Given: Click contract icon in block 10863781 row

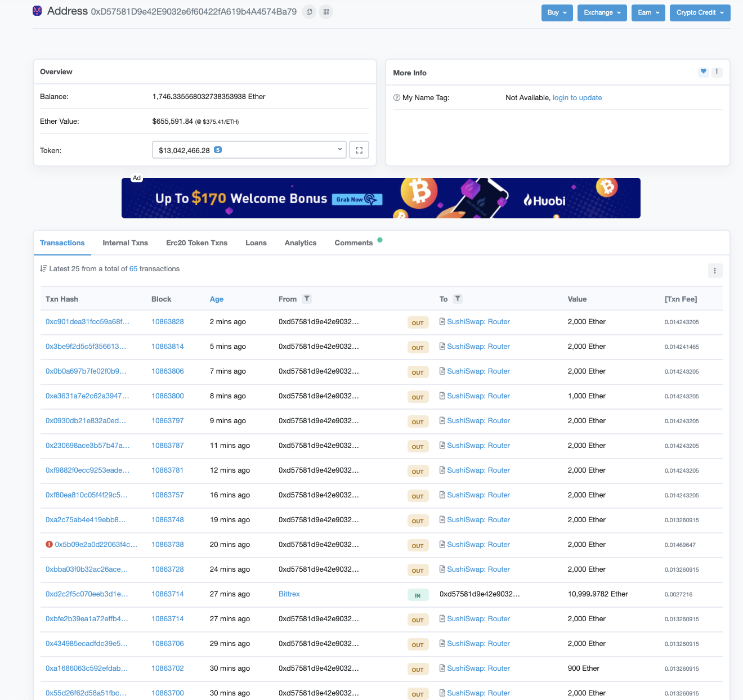Looking at the screenshot, I should 442,470.
